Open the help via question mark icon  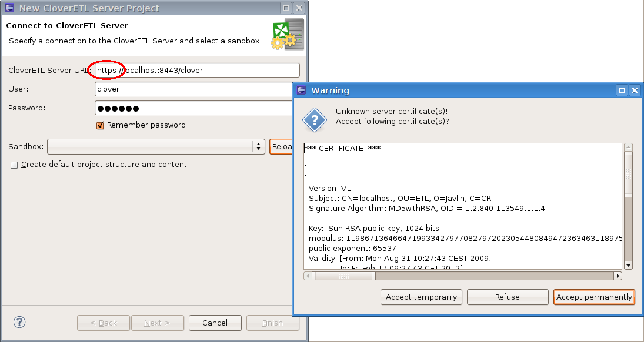coord(19,322)
